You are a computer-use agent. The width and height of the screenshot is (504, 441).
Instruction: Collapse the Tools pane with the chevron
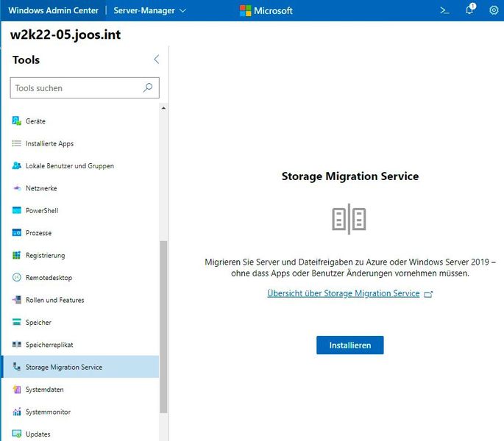[157, 59]
